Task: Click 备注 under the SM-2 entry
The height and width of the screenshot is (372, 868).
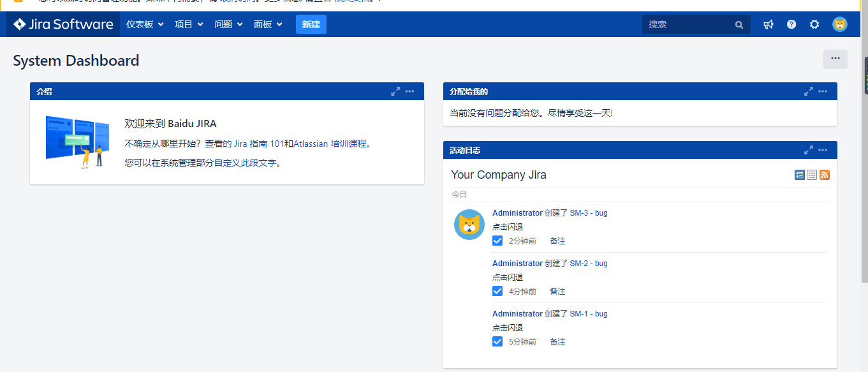Action: (557, 292)
